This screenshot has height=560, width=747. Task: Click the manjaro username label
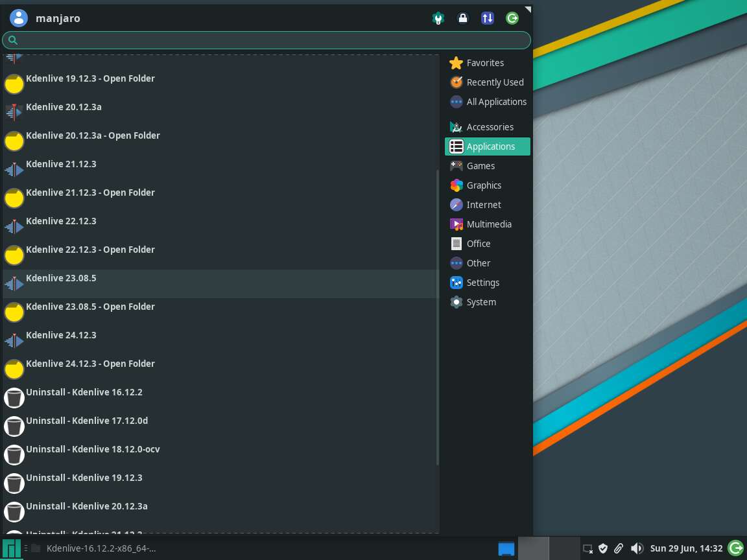tap(58, 19)
